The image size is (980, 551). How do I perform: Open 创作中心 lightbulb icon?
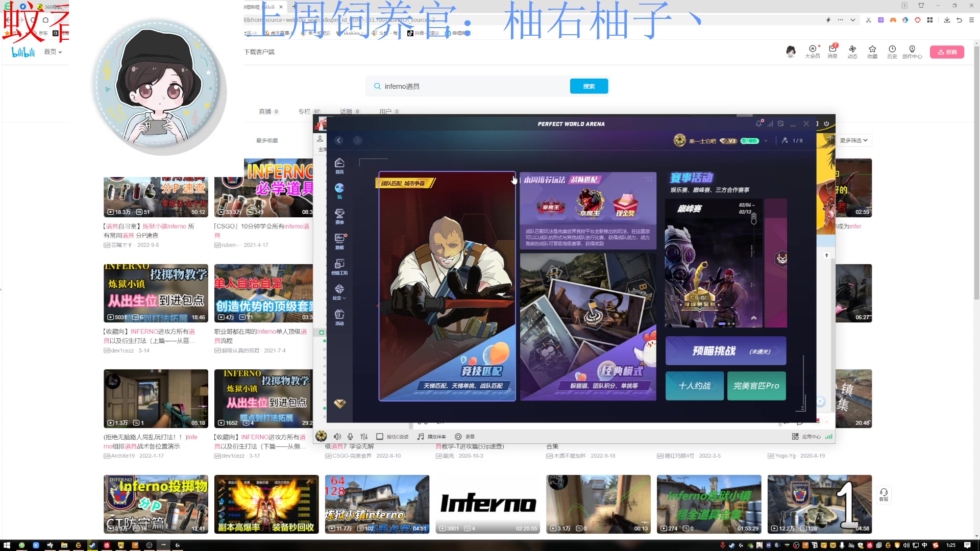pos(912,52)
